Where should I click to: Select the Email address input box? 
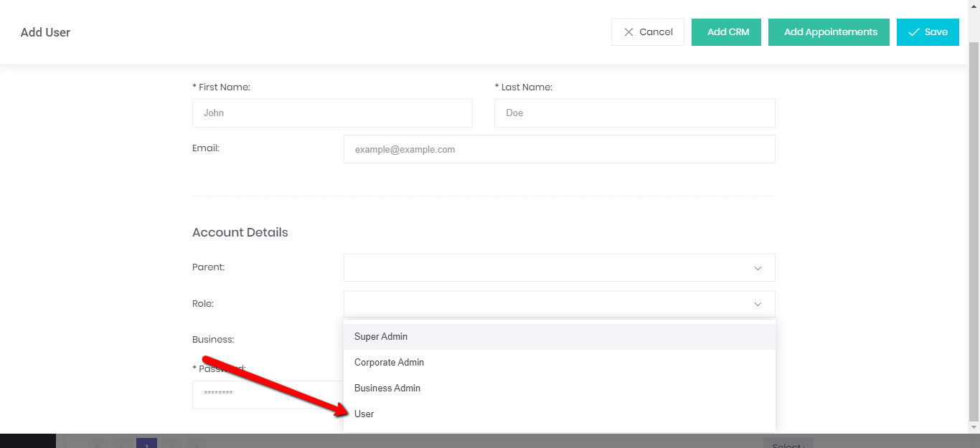click(x=559, y=149)
